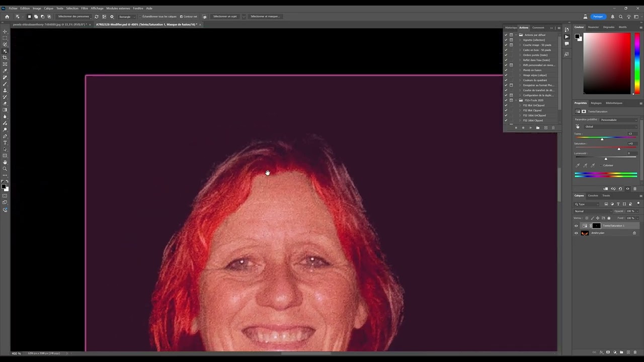Hide the Arrière-plan layer

click(577, 233)
